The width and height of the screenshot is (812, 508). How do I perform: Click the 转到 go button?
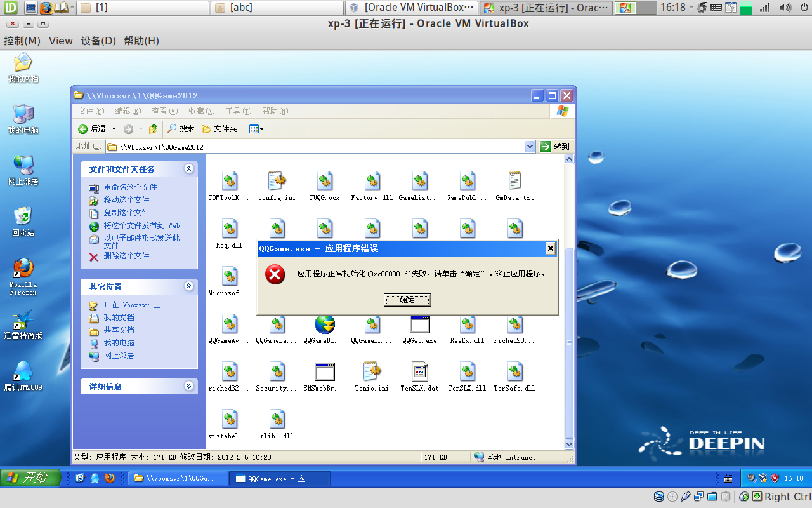click(x=555, y=147)
